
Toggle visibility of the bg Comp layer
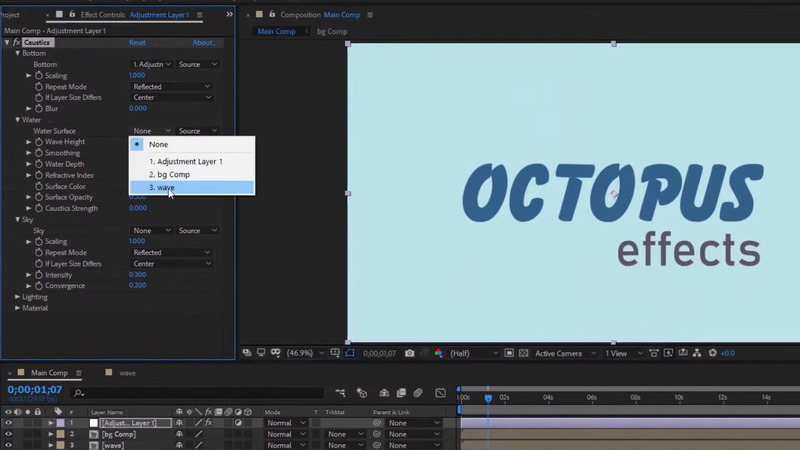[x=8, y=434]
